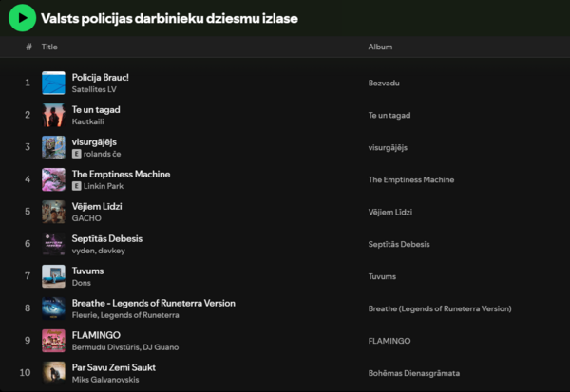Open artist Satellites LV
Screen dimensions: 570x392
pyautogui.click(x=94, y=89)
